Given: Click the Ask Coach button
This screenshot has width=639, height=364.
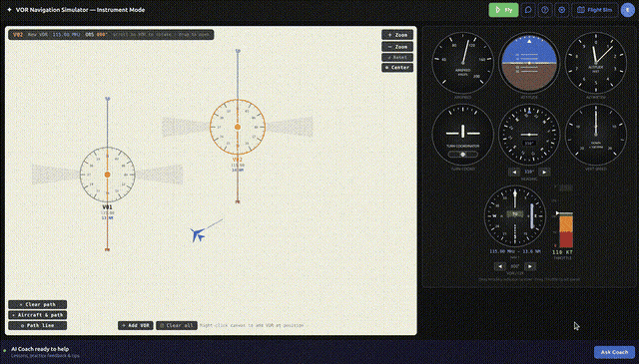Looking at the screenshot, I should coord(614,352).
